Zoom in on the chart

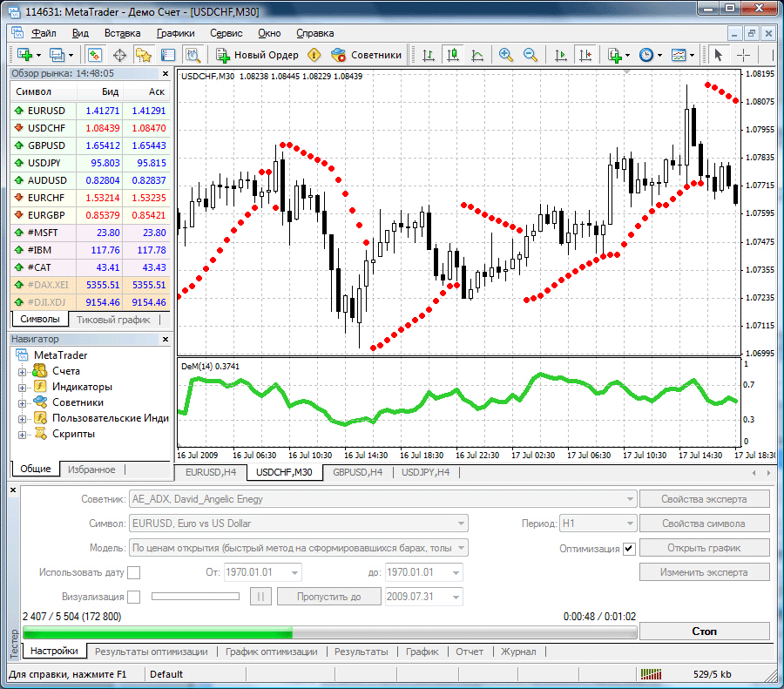(x=505, y=55)
